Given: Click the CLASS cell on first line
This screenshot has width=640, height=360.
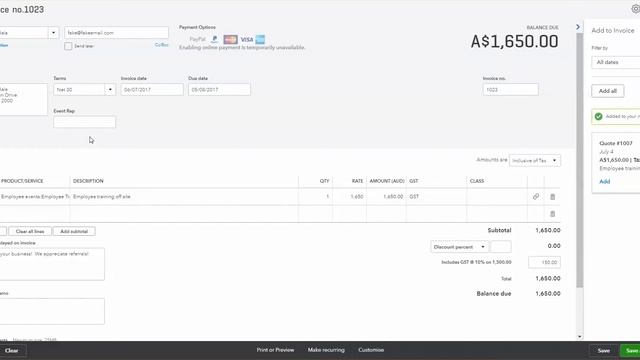Looking at the screenshot, I should (x=497, y=197).
